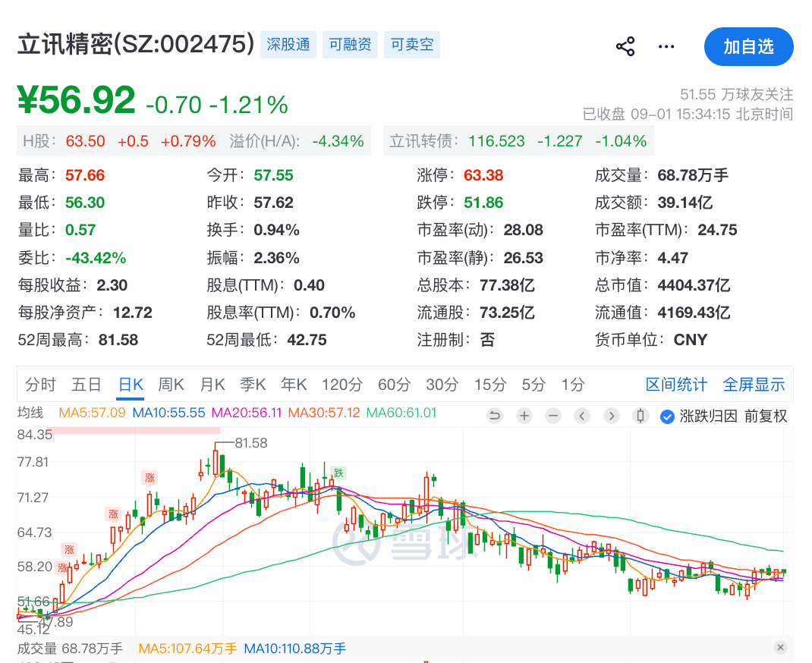
Task: Click the chart reset/undo arrow icon
Action: pyautogui.click(x=495, y=416)
